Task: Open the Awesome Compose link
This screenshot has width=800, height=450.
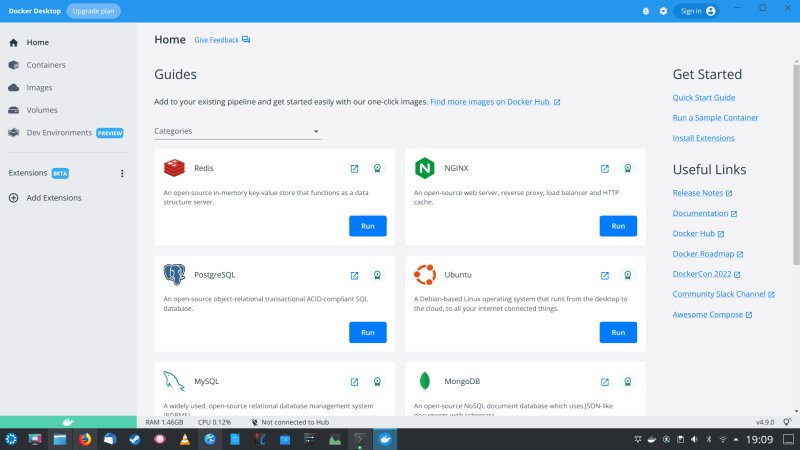Action: (x=712, y=315)
